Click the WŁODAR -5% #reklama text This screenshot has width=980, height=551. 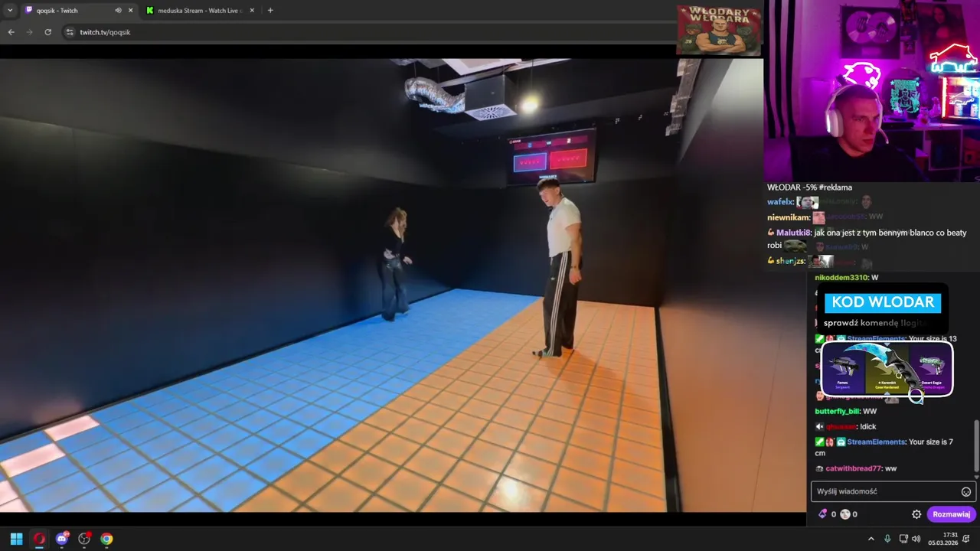[x=809, y=187]
